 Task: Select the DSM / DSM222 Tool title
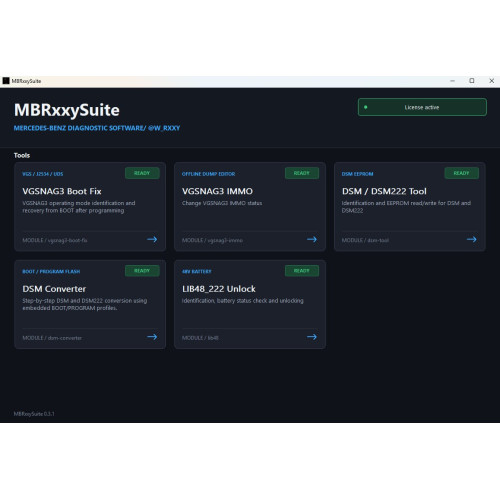pos(384,191)
